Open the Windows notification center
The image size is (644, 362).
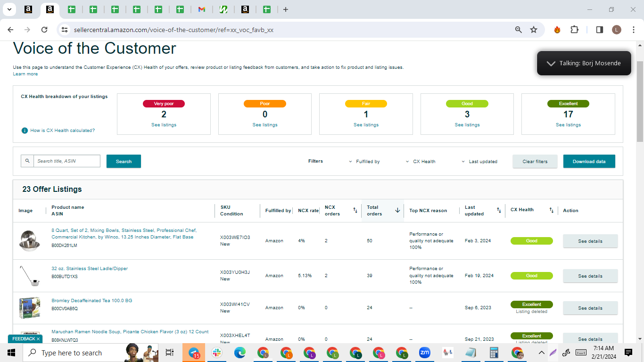(x=628, y=353)
